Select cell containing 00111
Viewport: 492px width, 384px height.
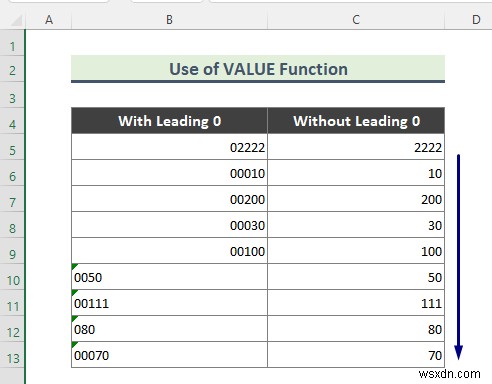[169, 303]
